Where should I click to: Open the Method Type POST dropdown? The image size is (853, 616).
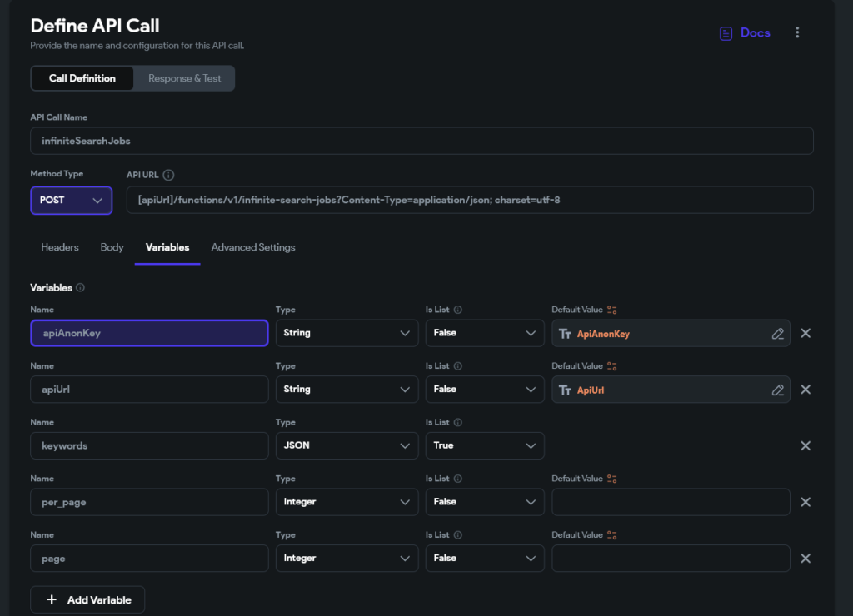tap(72, 201)
